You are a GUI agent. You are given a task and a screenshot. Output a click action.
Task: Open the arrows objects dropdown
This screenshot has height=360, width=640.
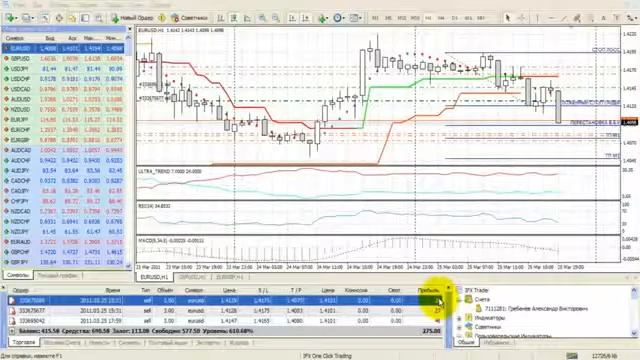[x=632, y=18]
